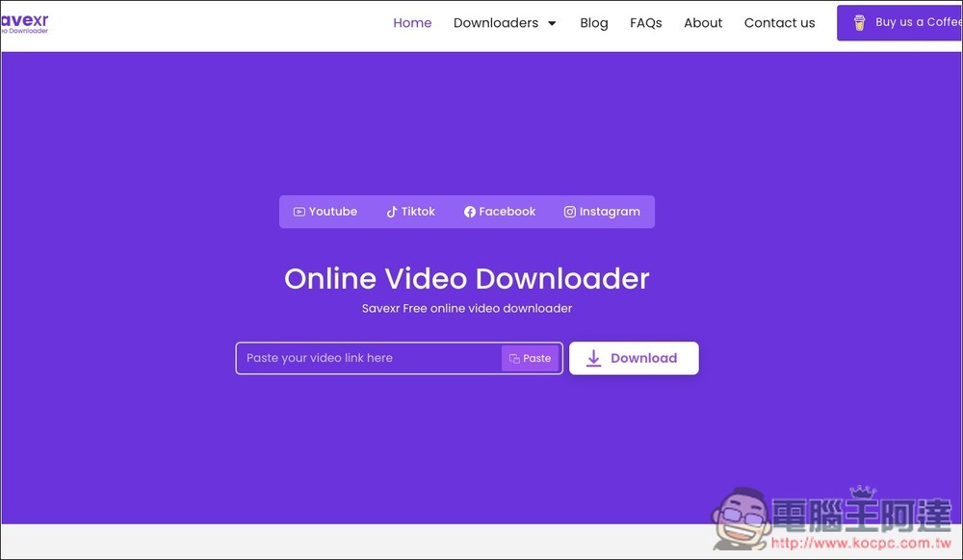Screen dimensions: 963x560
Task: Click the YouTube icon in the platform selector
Action: point(299,211)
